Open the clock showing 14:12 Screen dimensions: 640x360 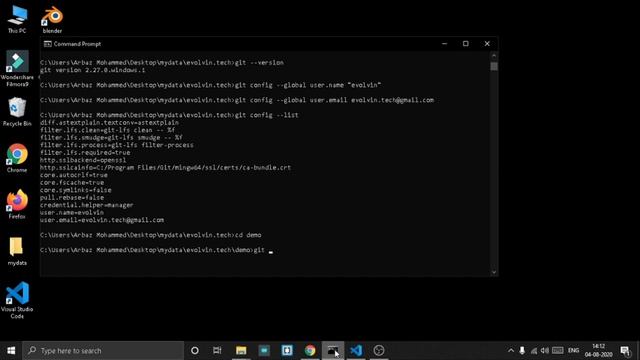598,351
